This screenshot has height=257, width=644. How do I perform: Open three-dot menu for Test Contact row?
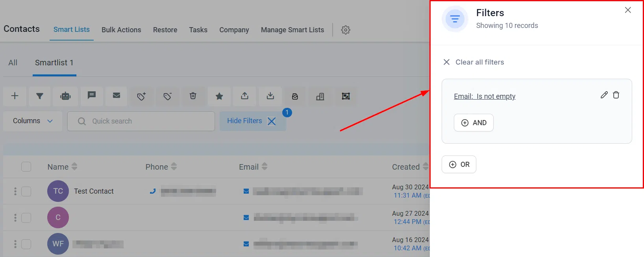coord(15,191)
